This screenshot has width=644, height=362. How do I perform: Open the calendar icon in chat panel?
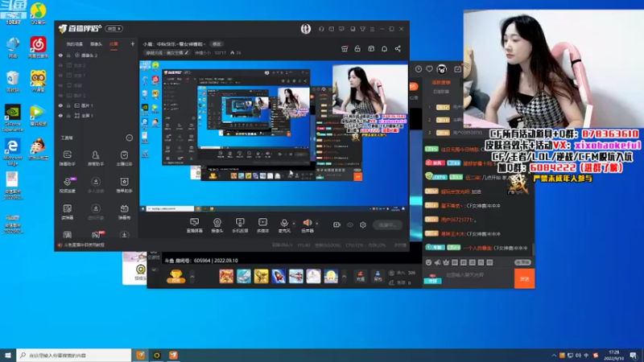tap(457, 69)
